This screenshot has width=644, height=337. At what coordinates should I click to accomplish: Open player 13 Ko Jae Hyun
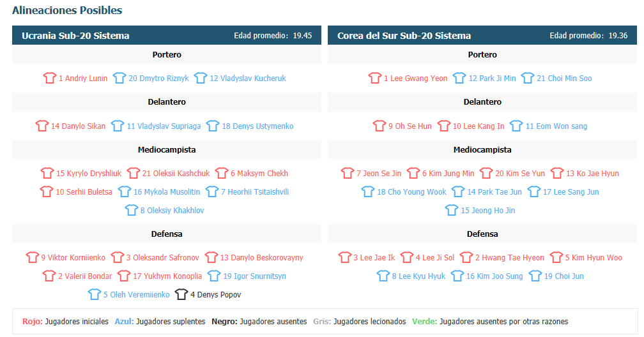pyautogui.click(x=592, y=174)
